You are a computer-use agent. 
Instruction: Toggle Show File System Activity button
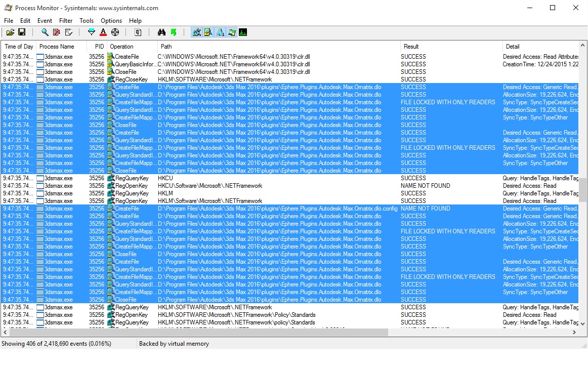click(x=208, y=32)
